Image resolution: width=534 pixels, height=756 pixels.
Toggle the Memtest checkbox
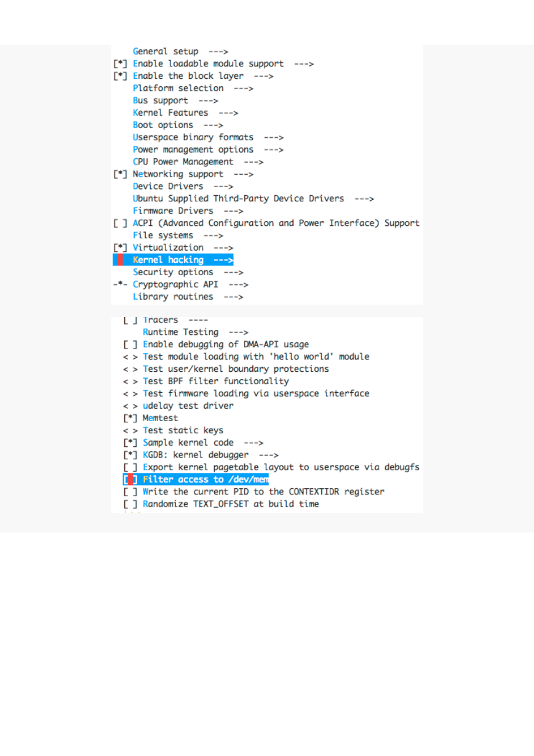(130, 418)
